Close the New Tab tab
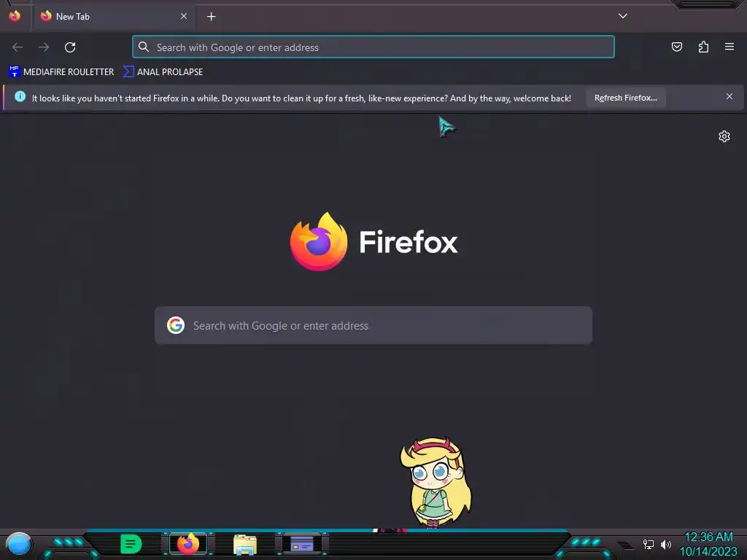747x560 pixels. 184,16
